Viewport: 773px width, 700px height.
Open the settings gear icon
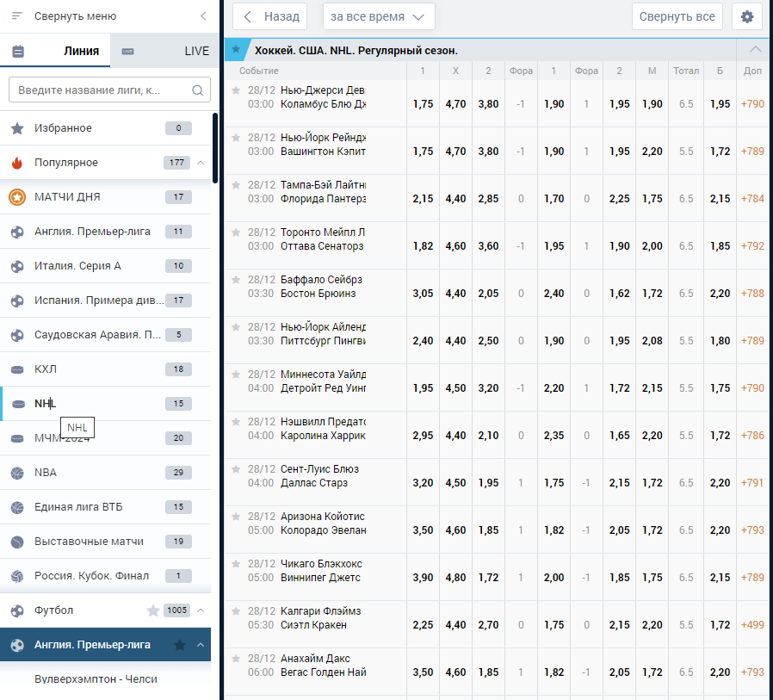coord(747,16)
